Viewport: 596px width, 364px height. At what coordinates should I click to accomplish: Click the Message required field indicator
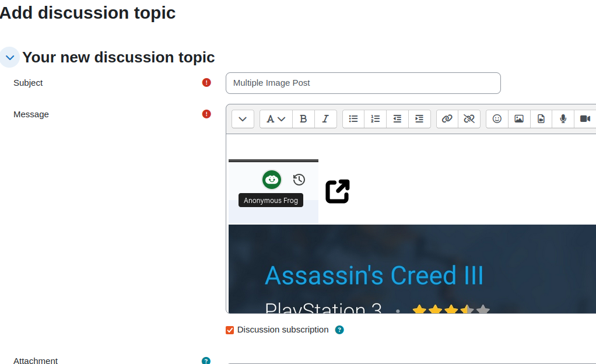[206, 114]
